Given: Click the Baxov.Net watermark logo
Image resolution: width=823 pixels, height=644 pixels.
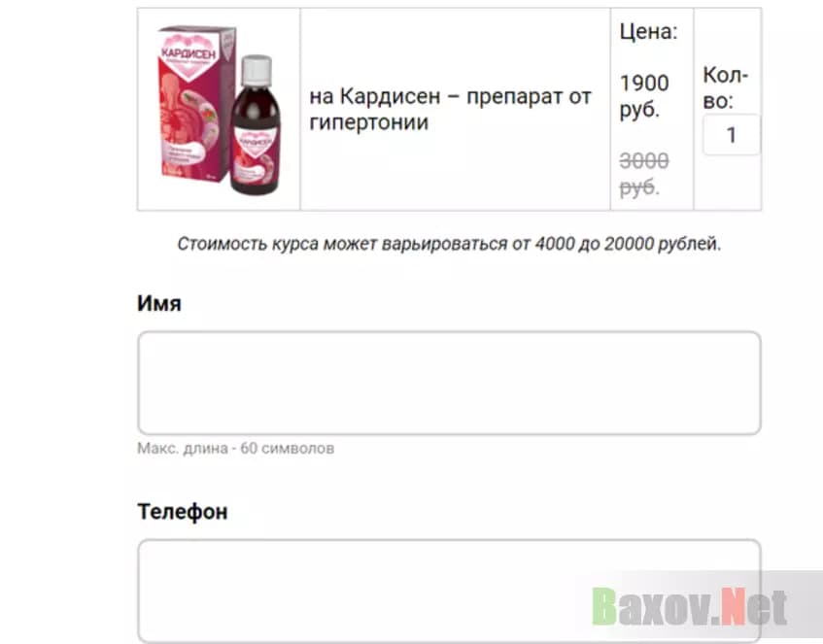Looking at the screenshot, I should coord(690,607).
